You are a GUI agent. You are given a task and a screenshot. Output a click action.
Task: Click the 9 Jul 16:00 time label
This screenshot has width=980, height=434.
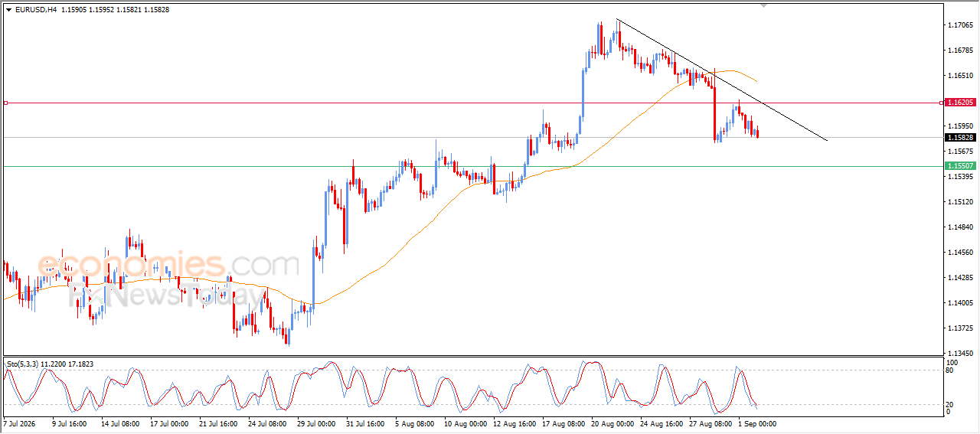[70, 423]
